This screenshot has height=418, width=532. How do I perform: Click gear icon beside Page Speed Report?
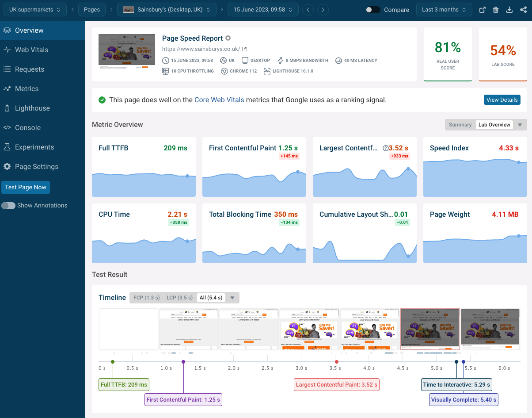[228, 38]
